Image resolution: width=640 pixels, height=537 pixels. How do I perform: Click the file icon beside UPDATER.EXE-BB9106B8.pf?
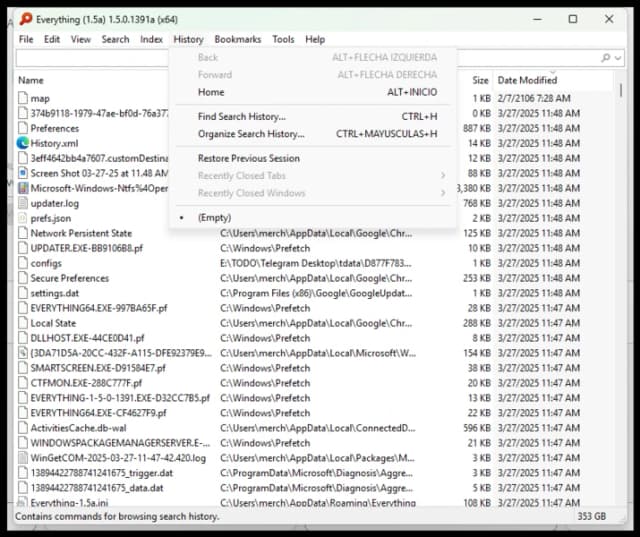point(23,248)
